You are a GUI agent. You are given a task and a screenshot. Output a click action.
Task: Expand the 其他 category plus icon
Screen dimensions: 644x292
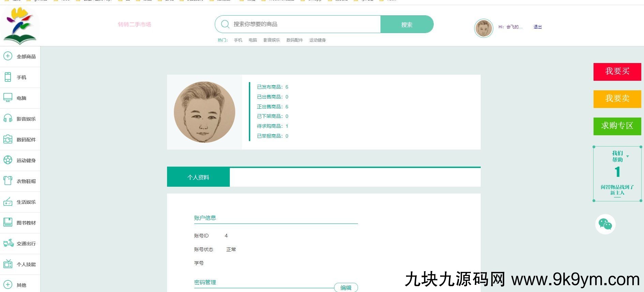pyautogui.click(x=8, y=285)
